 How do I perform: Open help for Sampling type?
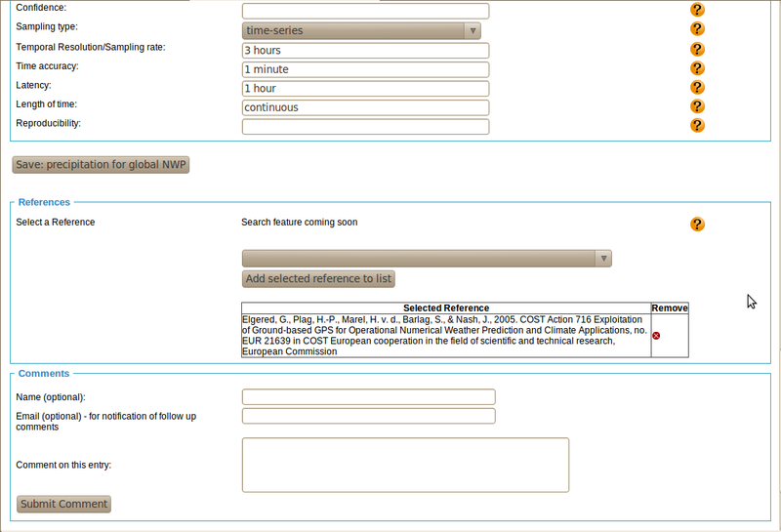pos(697,29)
